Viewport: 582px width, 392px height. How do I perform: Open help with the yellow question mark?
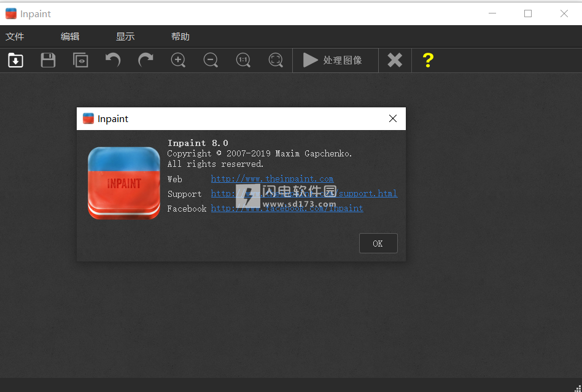(428, 60)
